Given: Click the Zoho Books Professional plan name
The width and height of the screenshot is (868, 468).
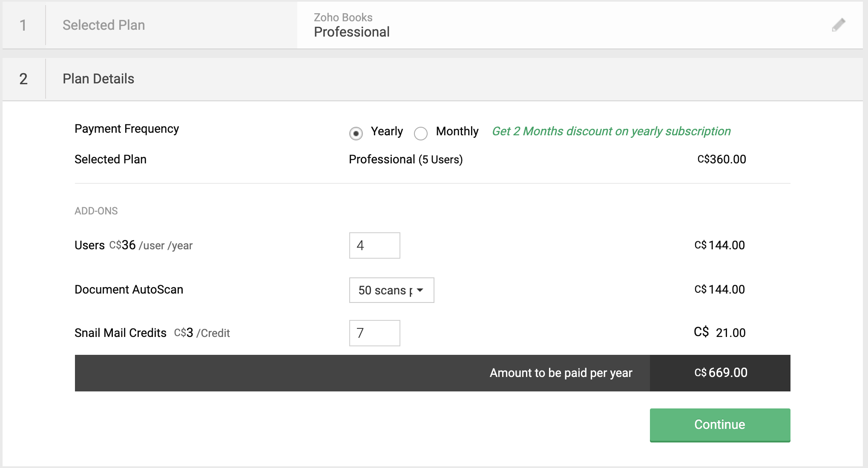Looking at the screenshot, I should pos(351,32).
